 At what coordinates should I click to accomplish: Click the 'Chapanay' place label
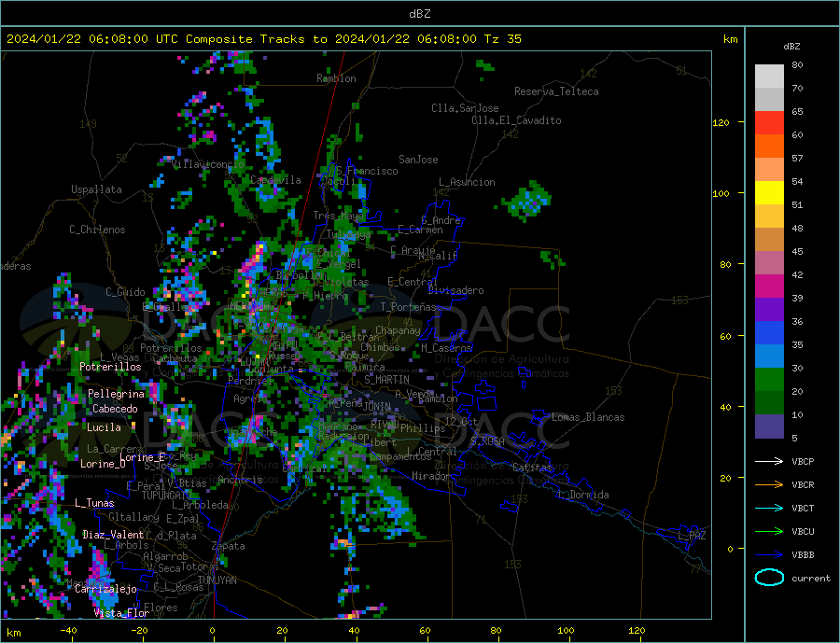point(398,330)
